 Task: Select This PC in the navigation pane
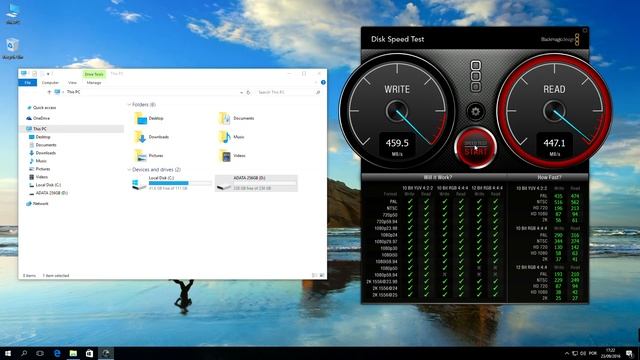click(x=40, y=129)
